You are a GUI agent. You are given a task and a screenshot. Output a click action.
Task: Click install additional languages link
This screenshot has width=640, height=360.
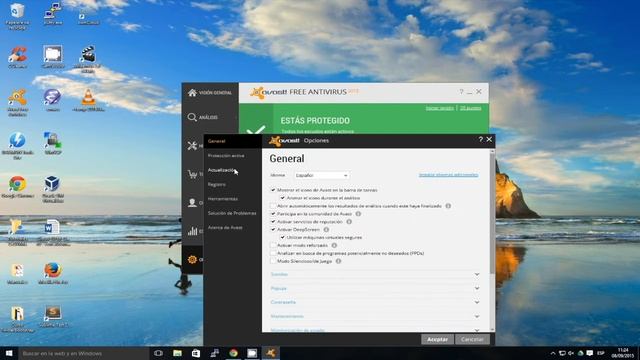[x=448, y=175]
